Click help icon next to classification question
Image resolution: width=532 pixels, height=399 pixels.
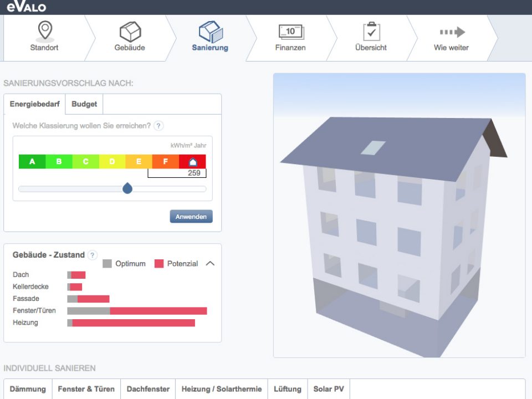(x=158, y=126)
